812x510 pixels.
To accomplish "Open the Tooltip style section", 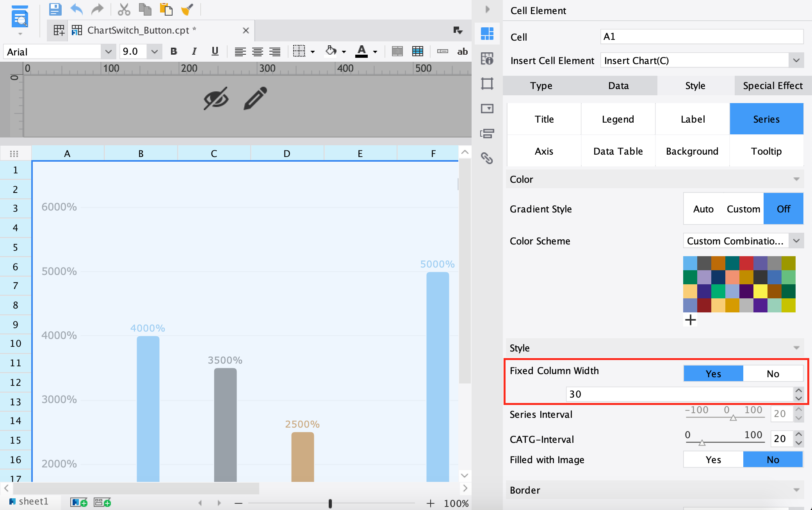I will pyautogui.click(x=766, y=151).
